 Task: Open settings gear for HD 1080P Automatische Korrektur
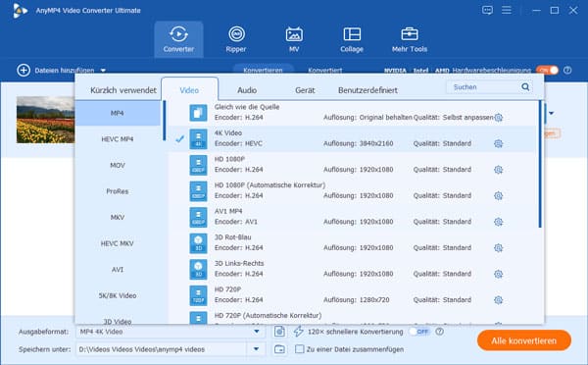click(498, 195)
